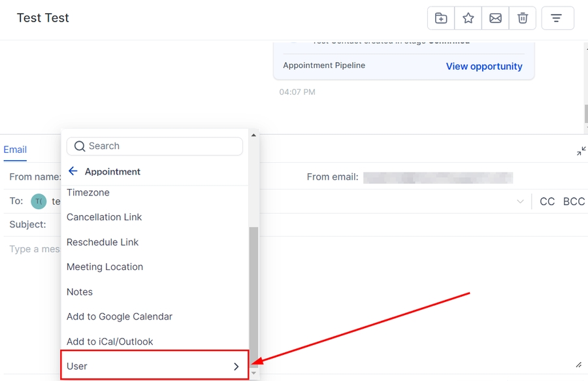Add CC recipients
The height and width of the screenshot is (381, 588).
(547, 201)
